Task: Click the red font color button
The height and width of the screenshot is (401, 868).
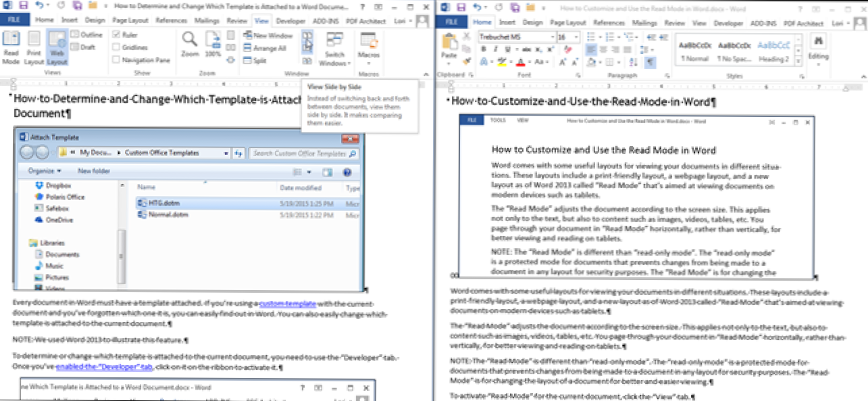Action: [520, 62]
